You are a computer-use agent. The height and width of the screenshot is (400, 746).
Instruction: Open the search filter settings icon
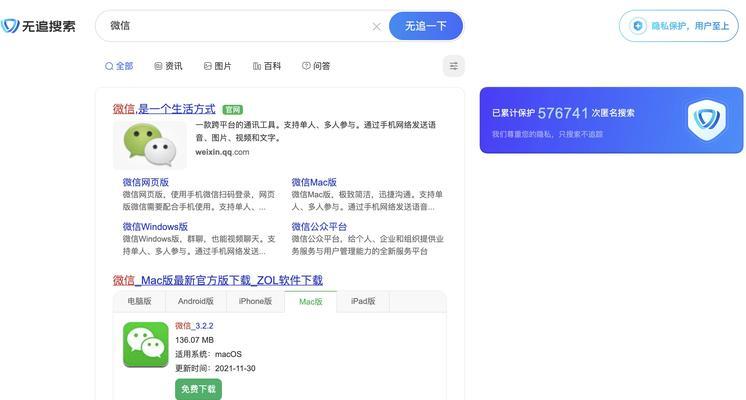click(x=453, y=66)
